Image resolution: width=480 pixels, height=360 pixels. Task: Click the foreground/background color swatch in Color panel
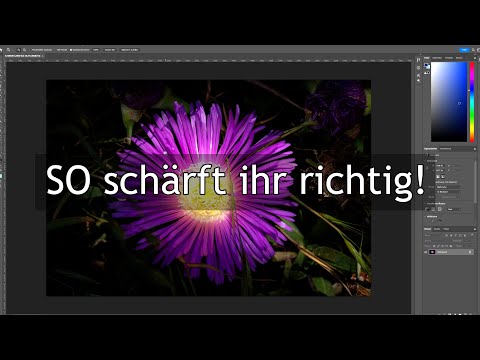427,66
